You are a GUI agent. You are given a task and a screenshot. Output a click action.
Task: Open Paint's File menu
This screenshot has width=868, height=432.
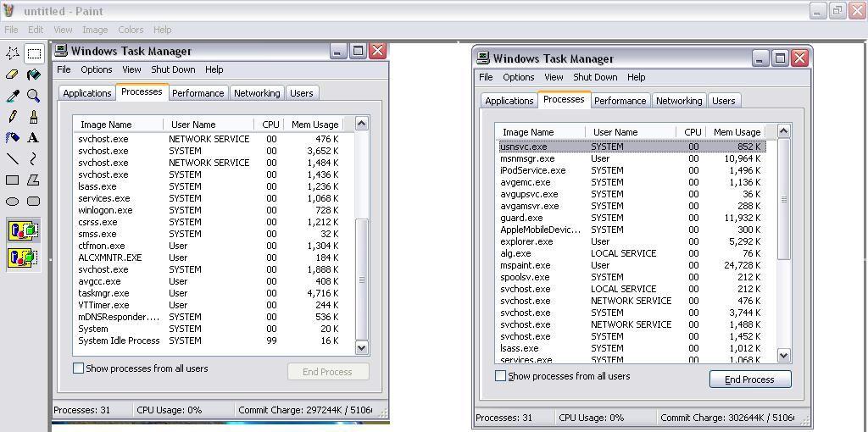click(x=11, y=30)
